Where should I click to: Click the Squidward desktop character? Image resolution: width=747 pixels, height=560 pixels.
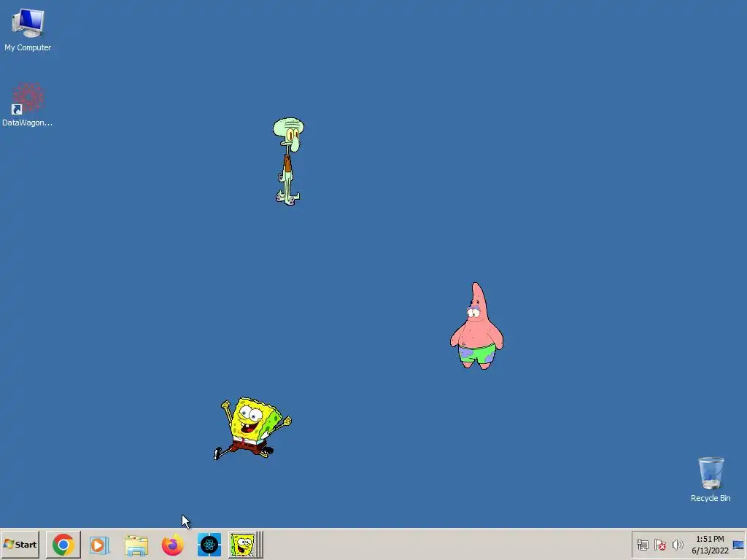pyautogui.click(x=288, y=161)
